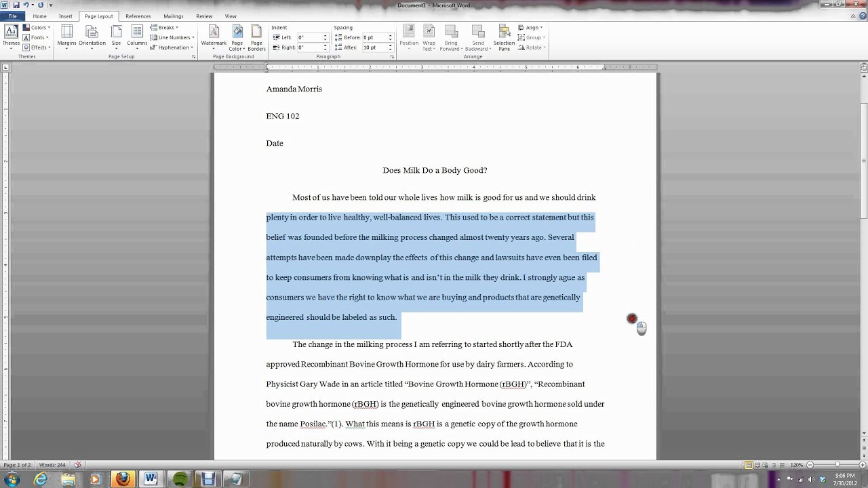868x488 pixels.
Task: Open the Hyphenation dropdown
Action: tap(172, 47)
